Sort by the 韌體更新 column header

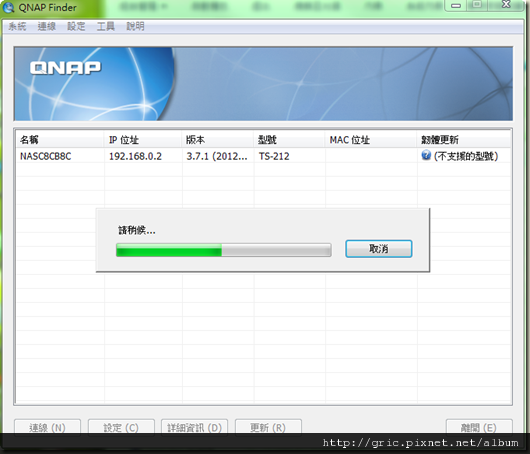point(463,140)
